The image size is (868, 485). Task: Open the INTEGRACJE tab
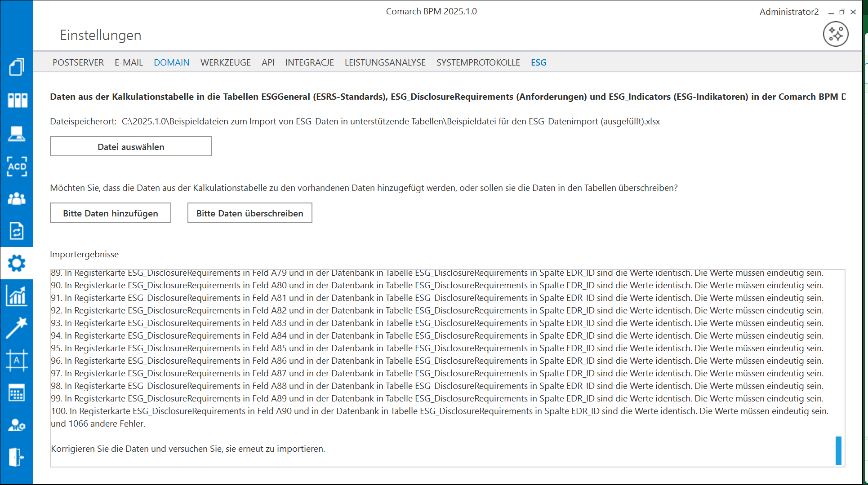(x=310, y=62)
